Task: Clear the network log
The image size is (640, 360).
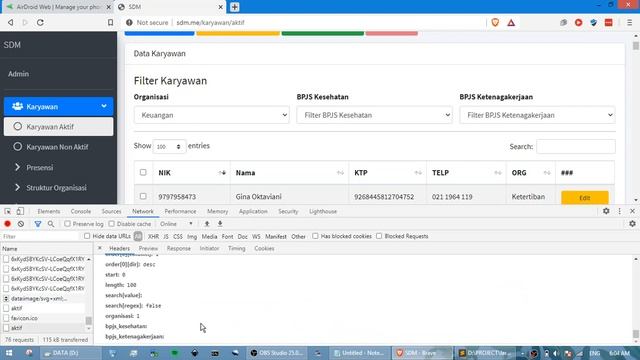Action: pyautogui.click(x=21, y=224)
